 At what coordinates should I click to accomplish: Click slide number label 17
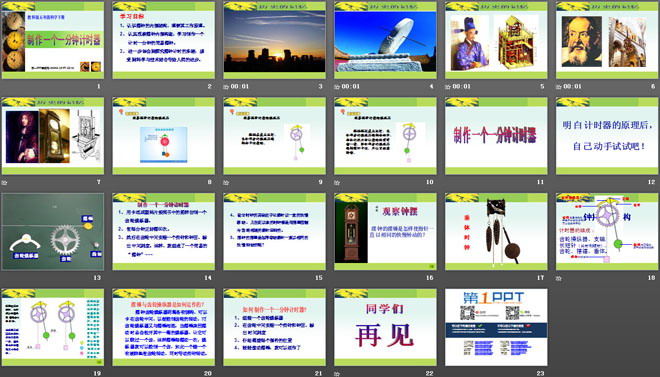coord(540,278)
